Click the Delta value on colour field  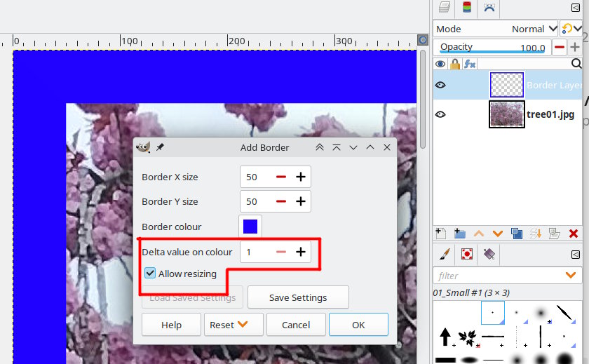257,252
